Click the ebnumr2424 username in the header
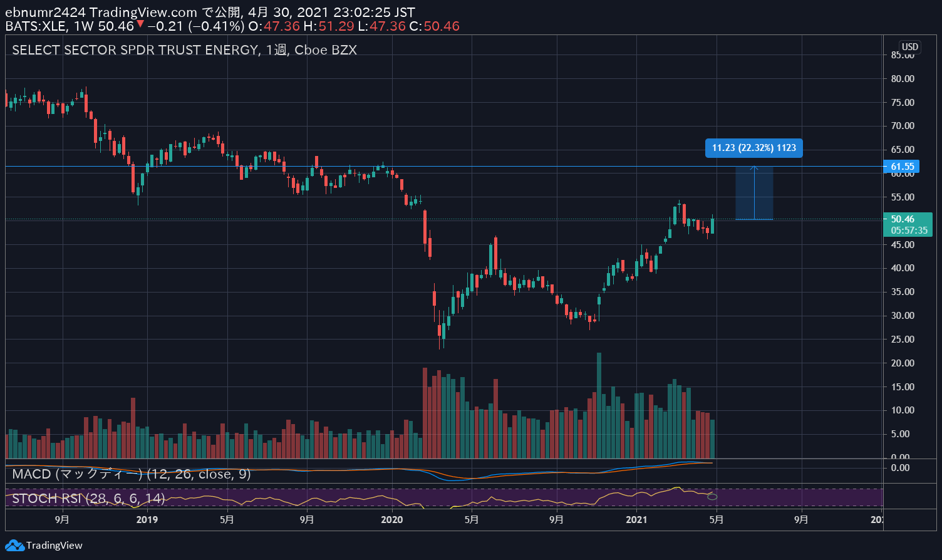The image size is (942, 560). (46, 12)
